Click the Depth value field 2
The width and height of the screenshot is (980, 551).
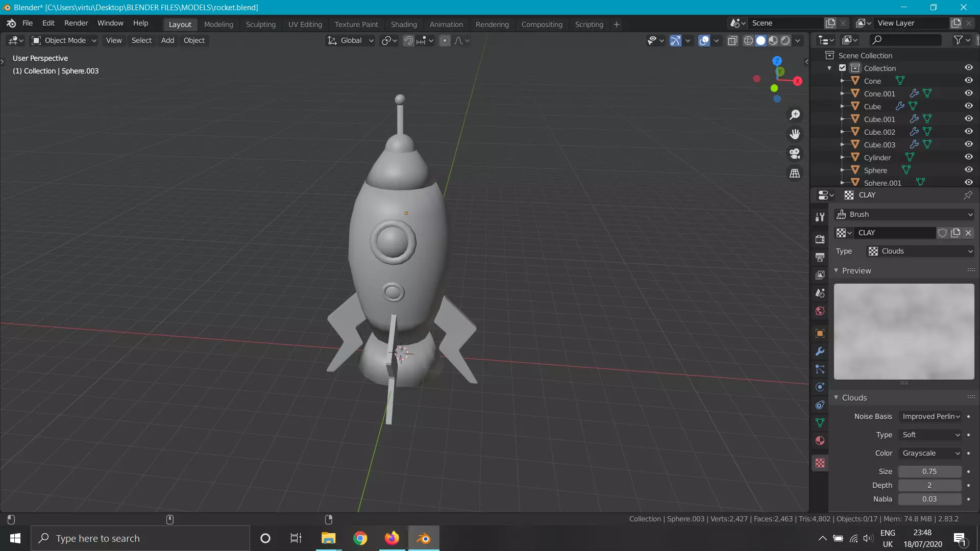click(x=930, y=485)
